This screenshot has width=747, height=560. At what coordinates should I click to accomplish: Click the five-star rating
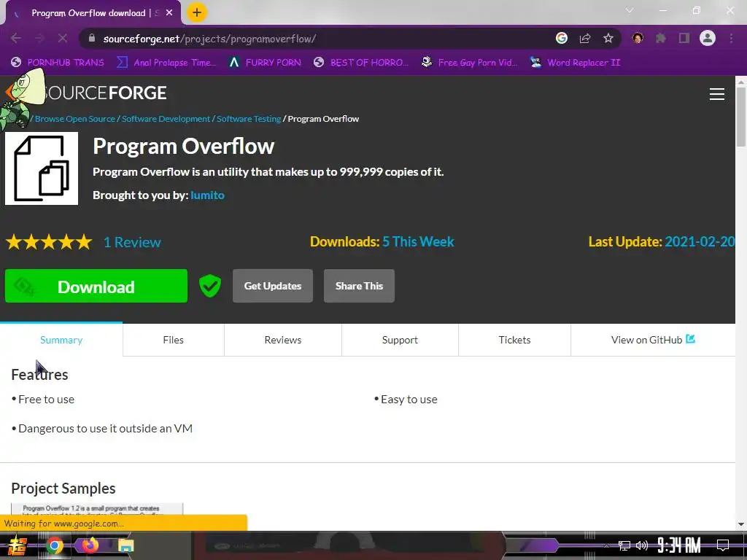[x=49, y=242]
